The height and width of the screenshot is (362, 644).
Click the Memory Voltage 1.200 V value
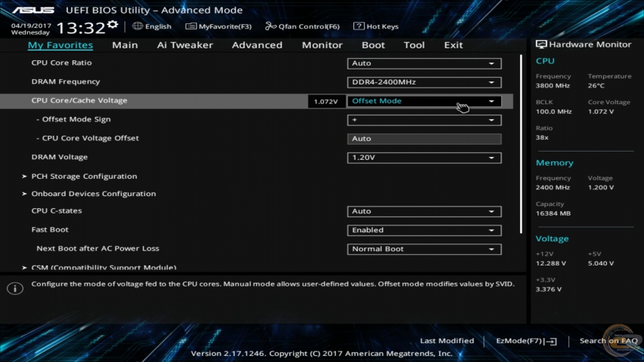point(601,188)
